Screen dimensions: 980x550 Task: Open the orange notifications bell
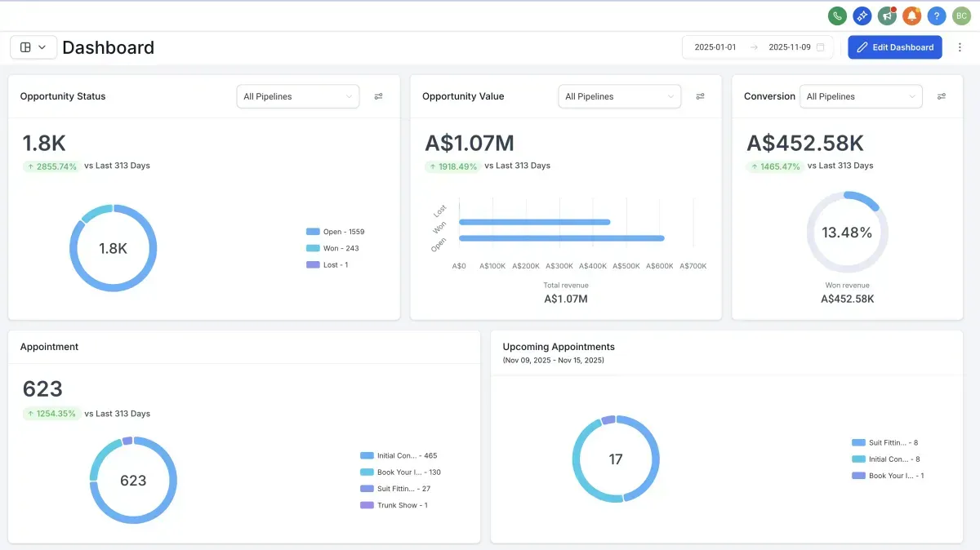coord(911,16)
